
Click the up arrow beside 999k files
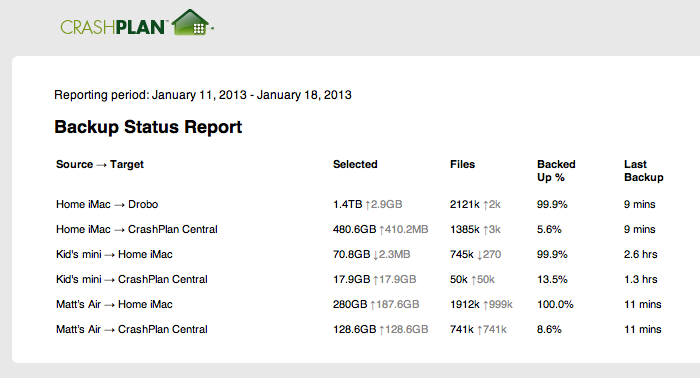[x=485, y=305]
